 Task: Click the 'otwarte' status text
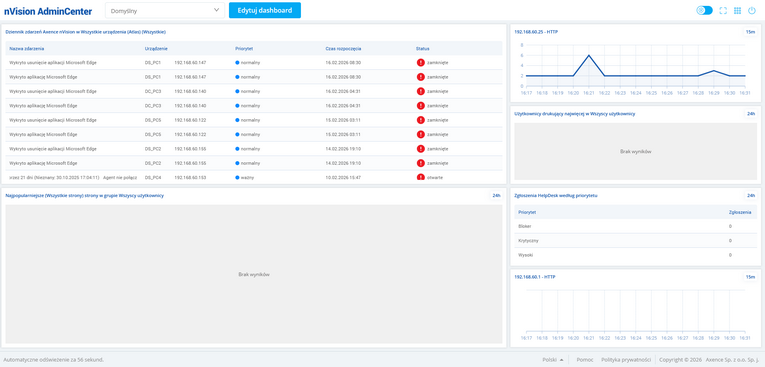tap(435, 178)
